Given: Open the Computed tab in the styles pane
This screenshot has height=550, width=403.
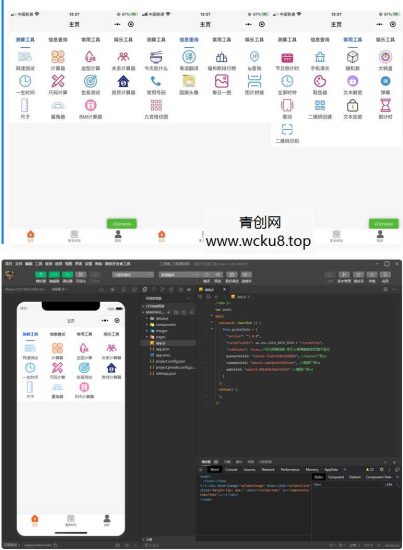Looking at the screenshot, I should [x=336, y=477].
